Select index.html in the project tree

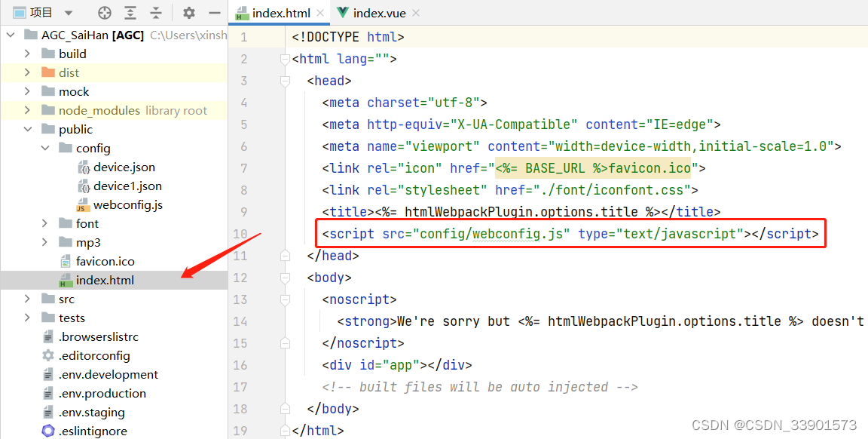[105, 281]
